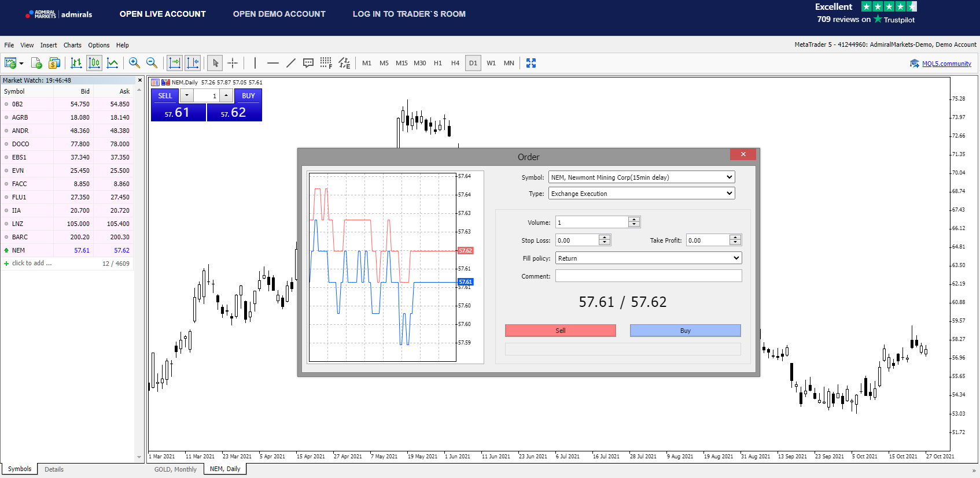Click the Volume input field in Order dialog
The width and height of the screenshot is (980, 478).
592,223
